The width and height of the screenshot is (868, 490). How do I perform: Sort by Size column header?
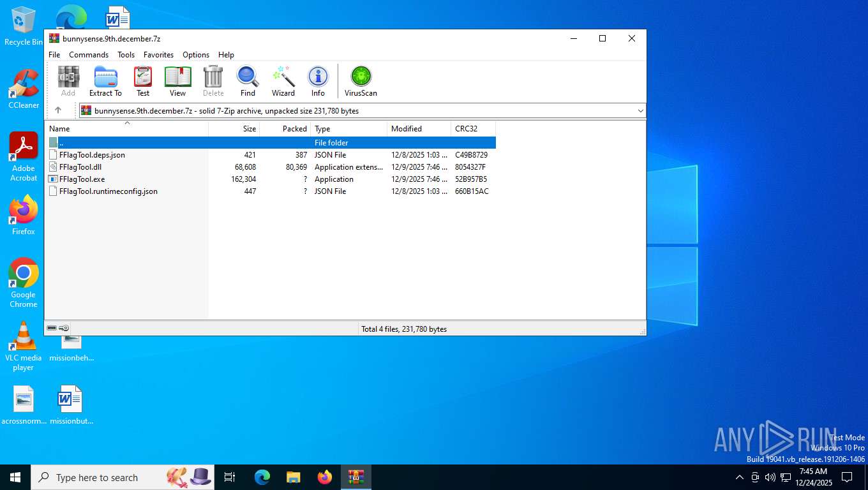(234, 128)
